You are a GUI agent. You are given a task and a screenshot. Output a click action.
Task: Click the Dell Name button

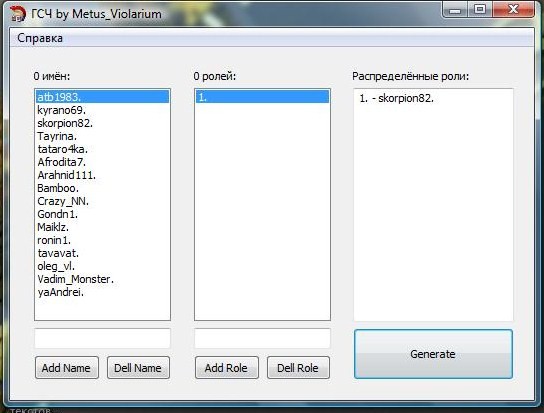click(138, 368)
